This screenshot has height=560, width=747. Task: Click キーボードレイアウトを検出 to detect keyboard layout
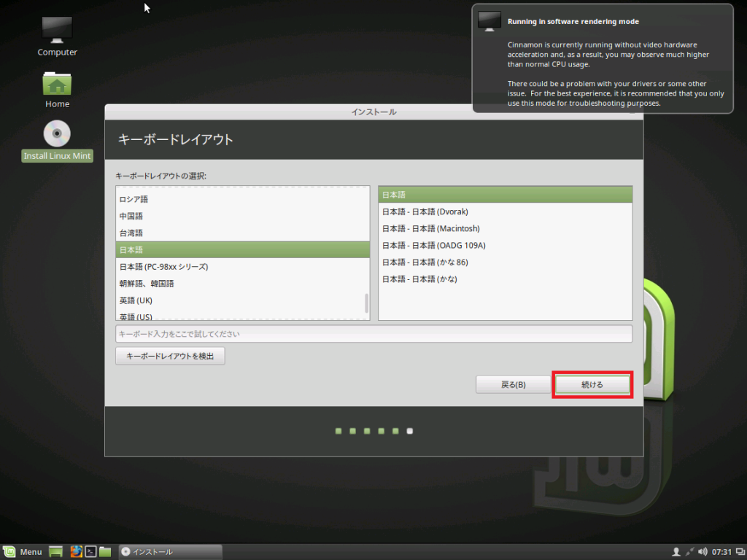(170, 356)
